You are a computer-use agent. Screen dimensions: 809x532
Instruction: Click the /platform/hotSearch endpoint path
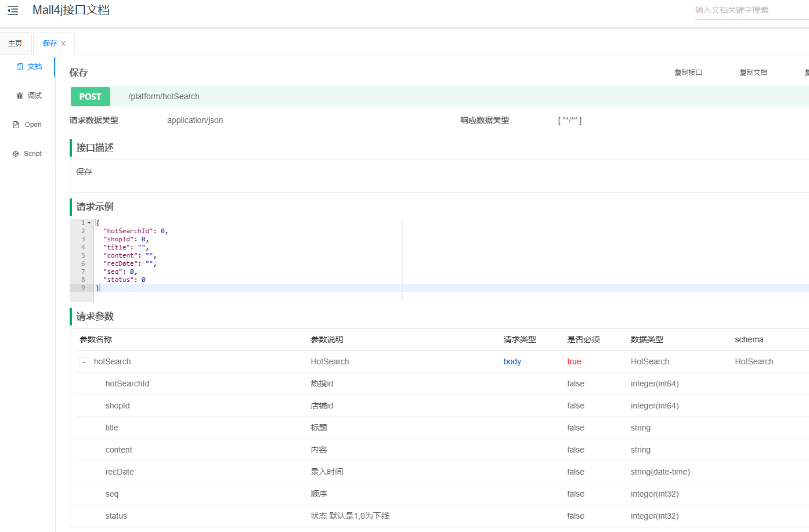point(164,97)
